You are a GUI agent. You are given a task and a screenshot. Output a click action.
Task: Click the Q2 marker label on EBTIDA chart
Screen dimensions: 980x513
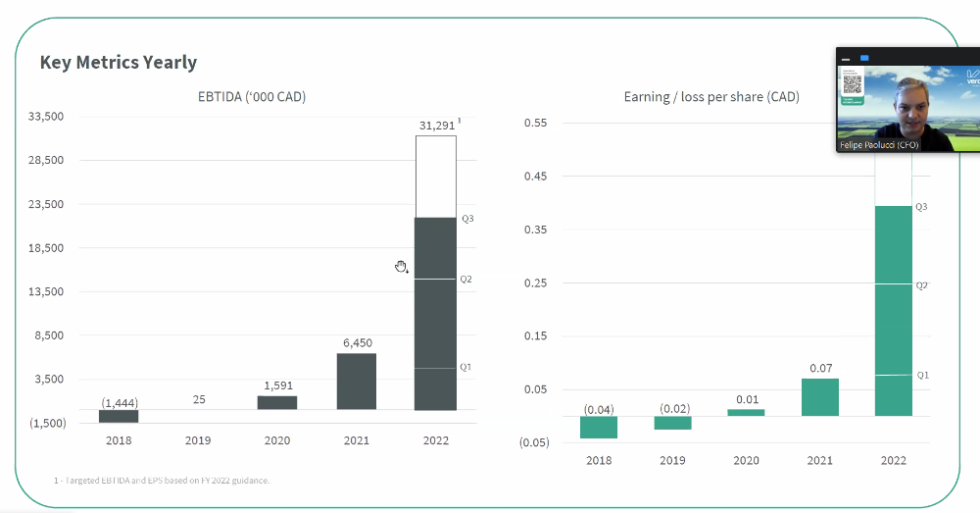click(x=465, y=280)
